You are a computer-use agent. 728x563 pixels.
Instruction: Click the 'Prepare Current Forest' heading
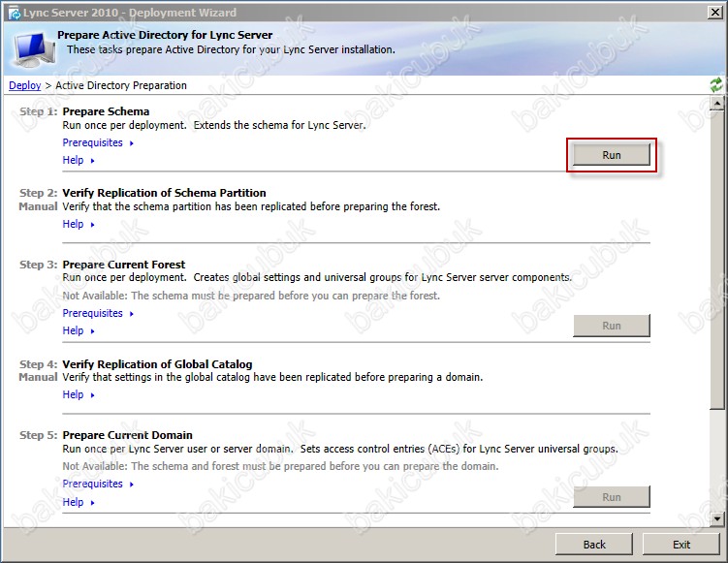coord(124,265)
